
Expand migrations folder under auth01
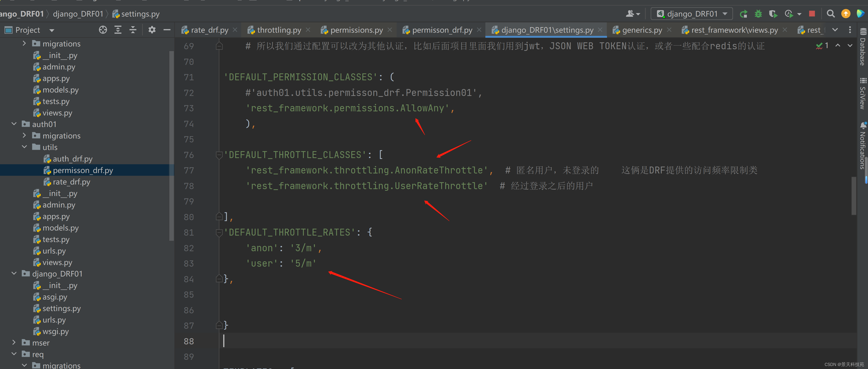click(24, 135)
